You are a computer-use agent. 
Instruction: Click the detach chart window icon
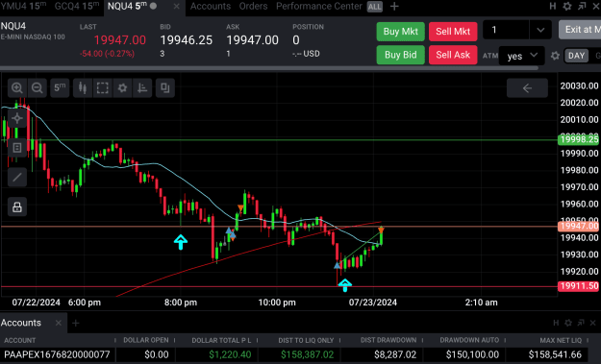coord(165,88)
